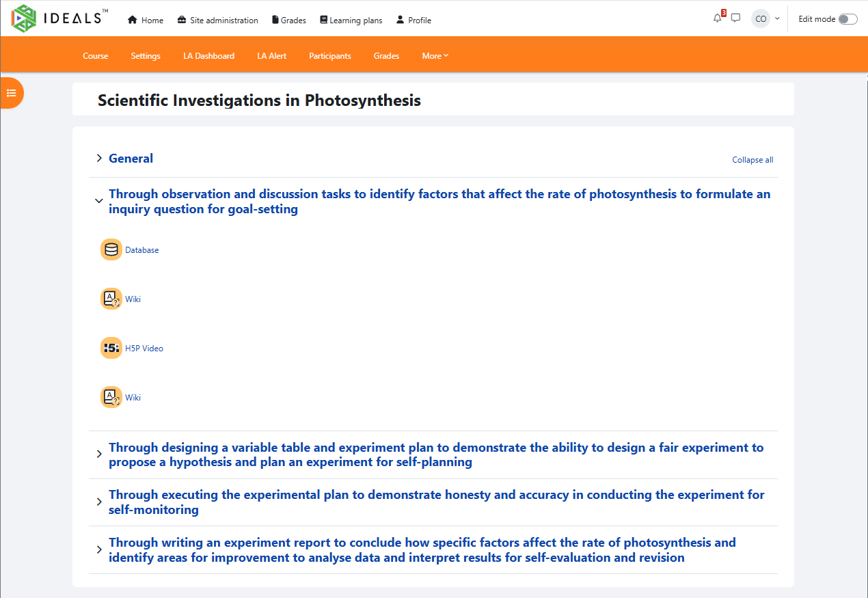Viewport: 868px width, 598px height.
Task: Open the H5P Video link
Action: click(x=144, y=349)
